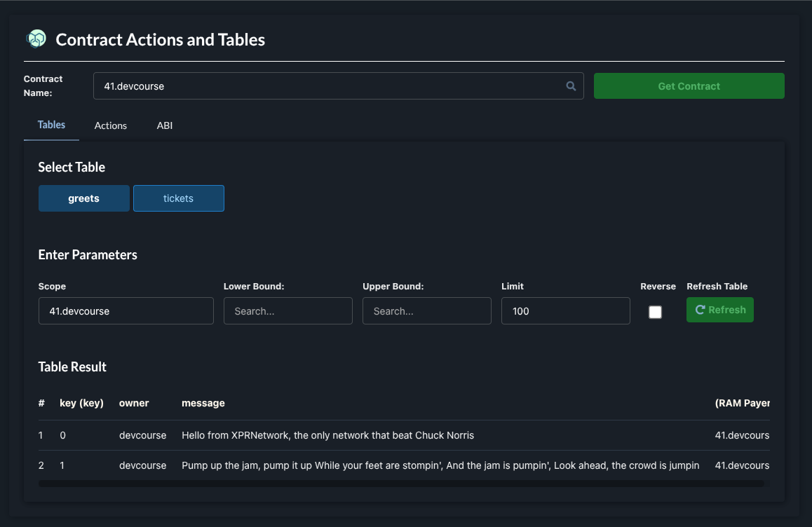The image size is (812, 527).
Task: Click the Chuck Norris message in row 1
Action: [327, 435]
